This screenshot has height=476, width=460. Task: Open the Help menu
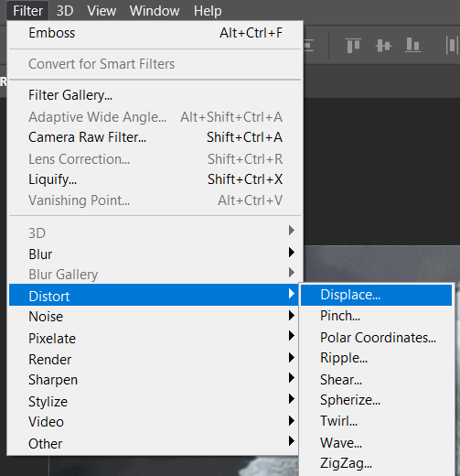point(208,11)
